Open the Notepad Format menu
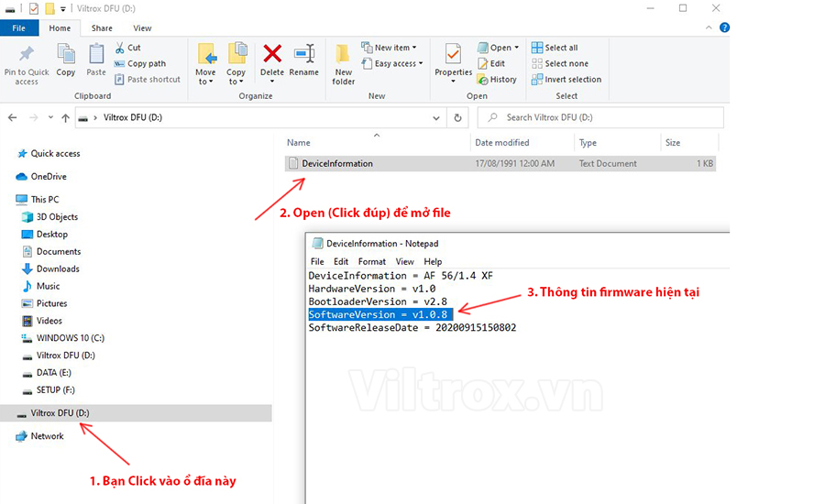This screenshot has height=504, width=825. (372, 261)
